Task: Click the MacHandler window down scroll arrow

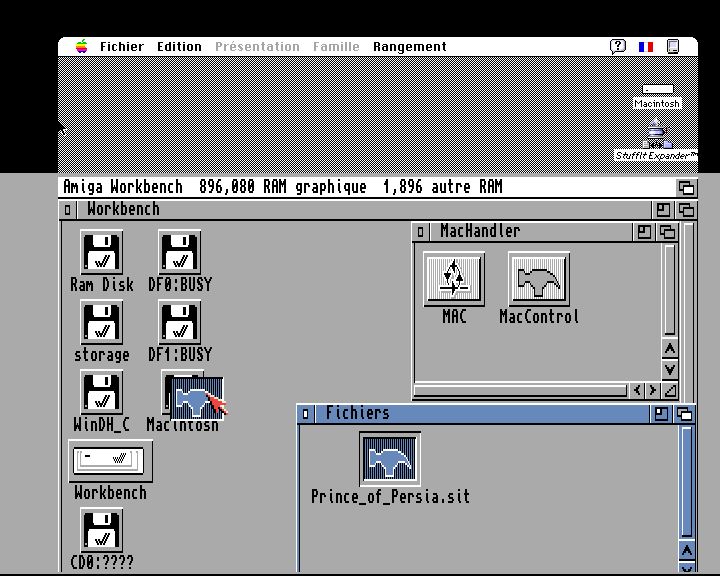Action: pyautogui.click(x=670, y=368)
